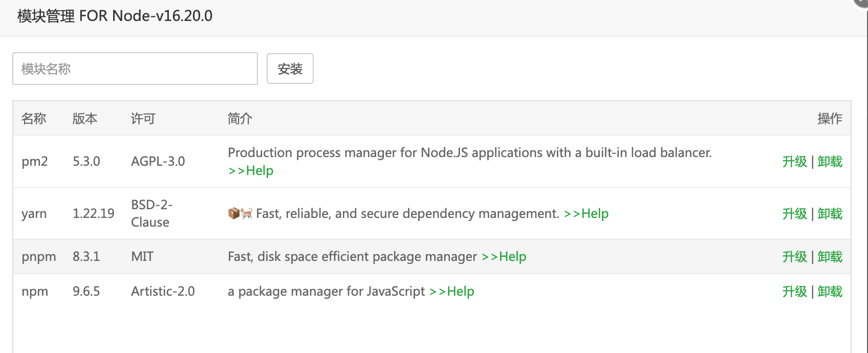Click the npm description 'a package manager for JavaScript'
Viewport: 868px width, 353px height.
tap(327, 292)
